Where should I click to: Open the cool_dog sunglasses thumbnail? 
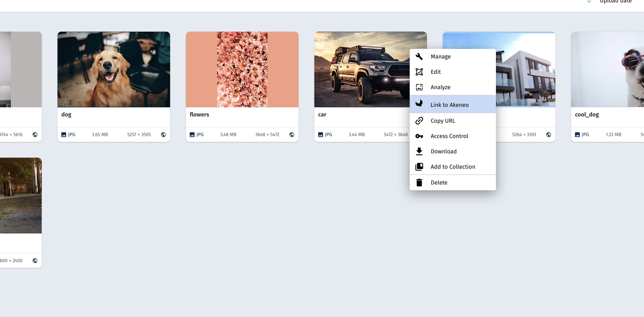click(608, 69)
